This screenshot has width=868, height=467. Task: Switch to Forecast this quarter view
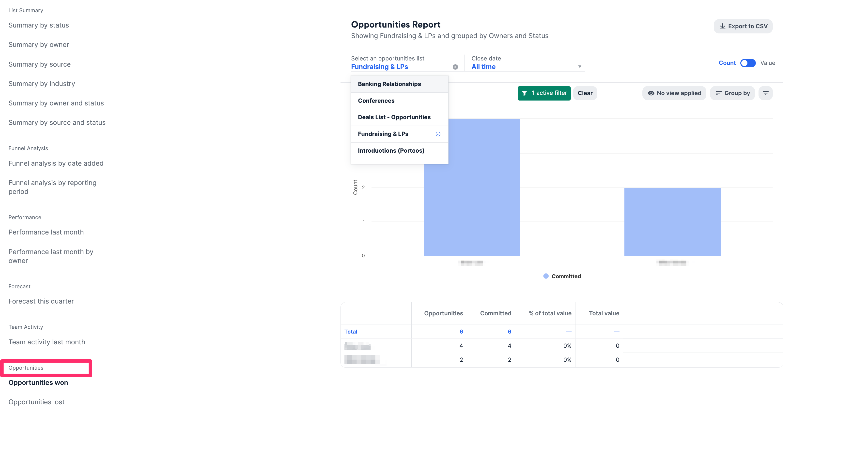tap(41, 301)
